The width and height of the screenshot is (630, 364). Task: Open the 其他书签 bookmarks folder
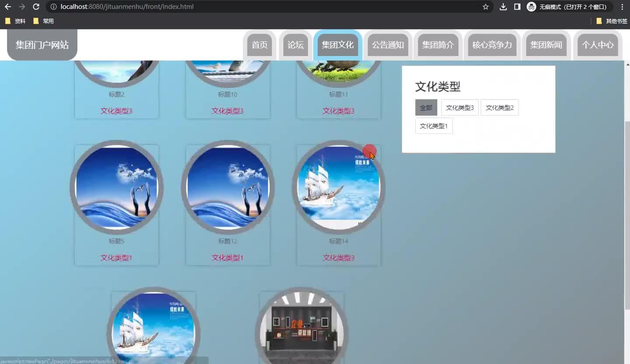[616, 21]
